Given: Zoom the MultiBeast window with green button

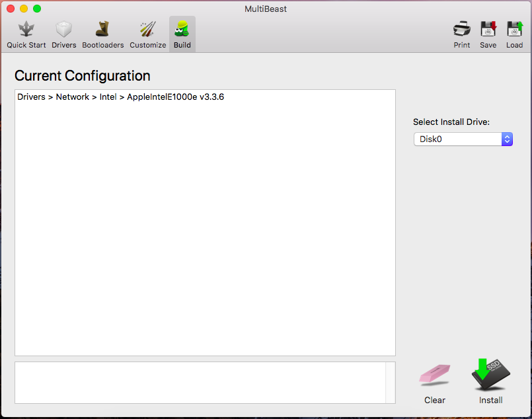Looking at the screenshot, I should click(37, 9).
